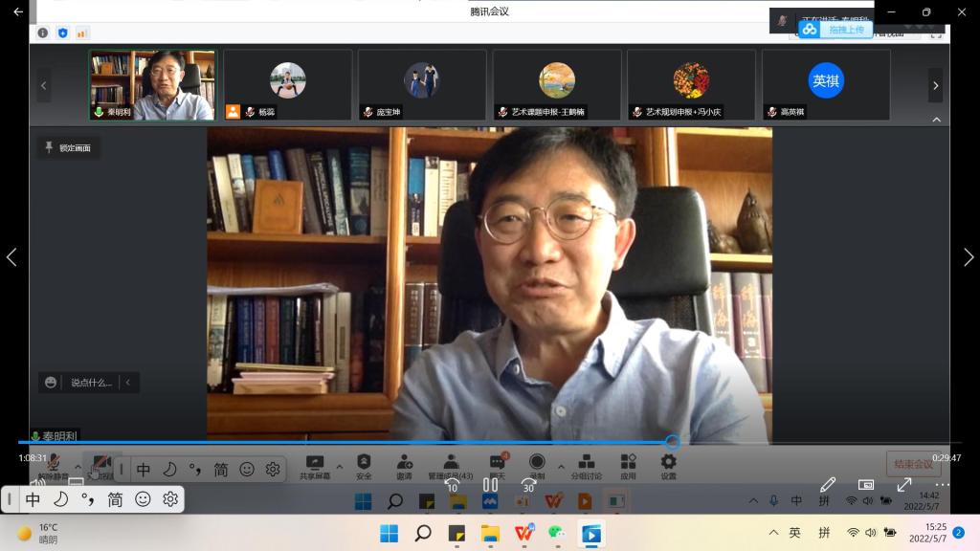
Task: Click the video progress bar handle
Action: [x=673, y=442]
